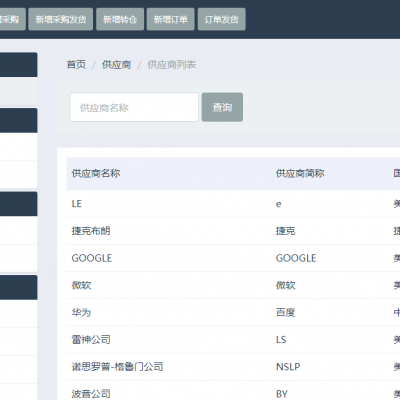Open the 新增转仓 button
Screen dimensions: 400x400
[x=120, y=19]
